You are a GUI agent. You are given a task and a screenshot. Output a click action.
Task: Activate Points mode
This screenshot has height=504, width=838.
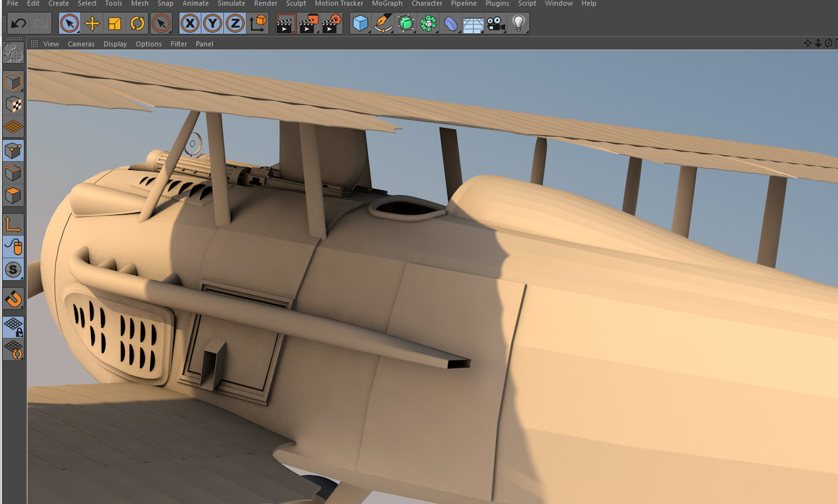point(13,150)
